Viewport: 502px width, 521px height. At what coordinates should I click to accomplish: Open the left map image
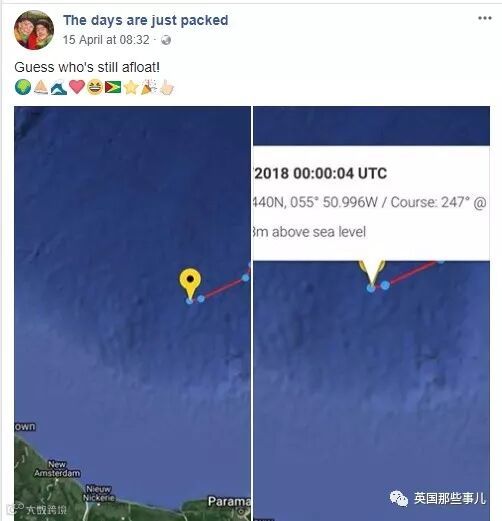pos(132,313)
